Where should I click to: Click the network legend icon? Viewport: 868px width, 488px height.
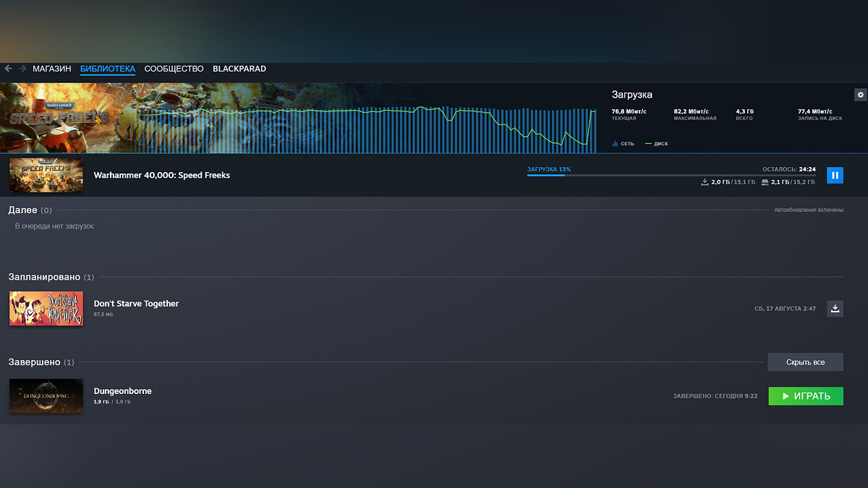coord(615,144)
